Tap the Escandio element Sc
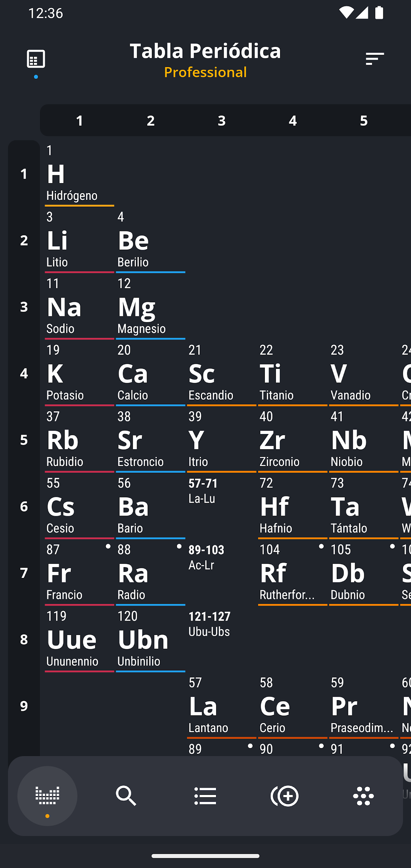411x868 pixels. pyautogui.click(x=221, y=374)
